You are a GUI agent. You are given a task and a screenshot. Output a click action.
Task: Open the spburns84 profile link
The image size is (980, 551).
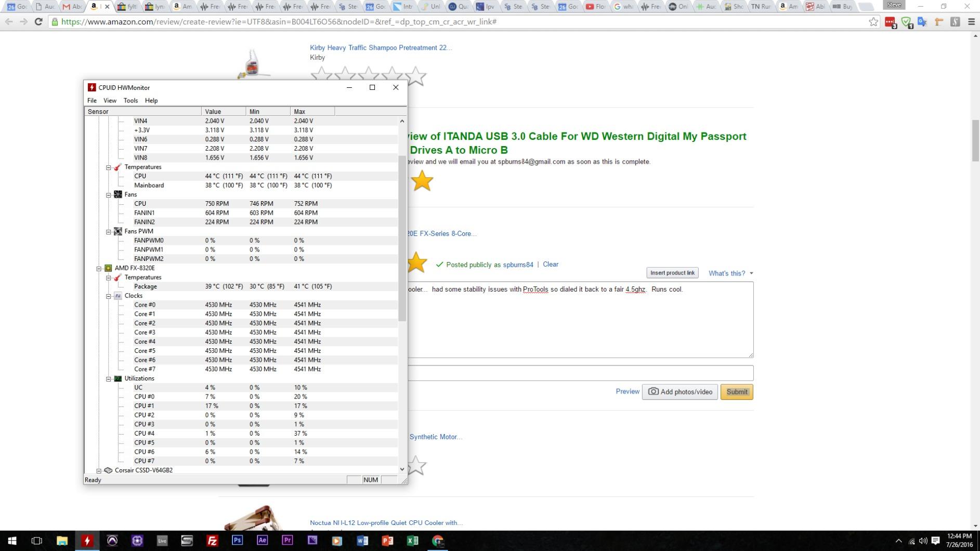click(x=518, y=265)
